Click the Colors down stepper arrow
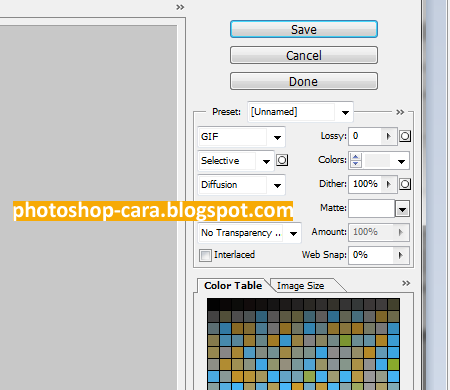Screen dimensions: 450x390 (356, 163)
